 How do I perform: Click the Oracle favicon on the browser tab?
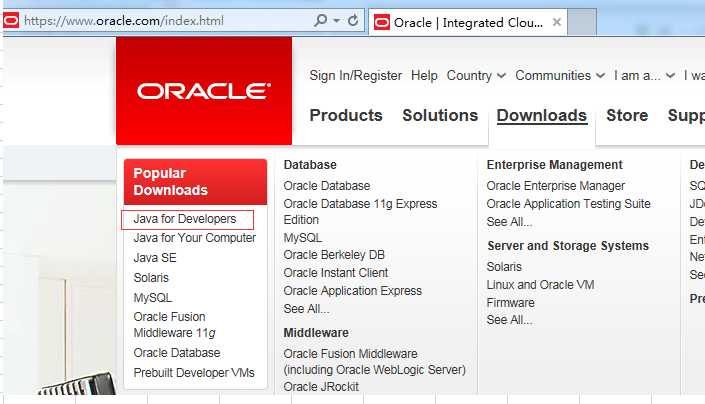pos(382,22)
